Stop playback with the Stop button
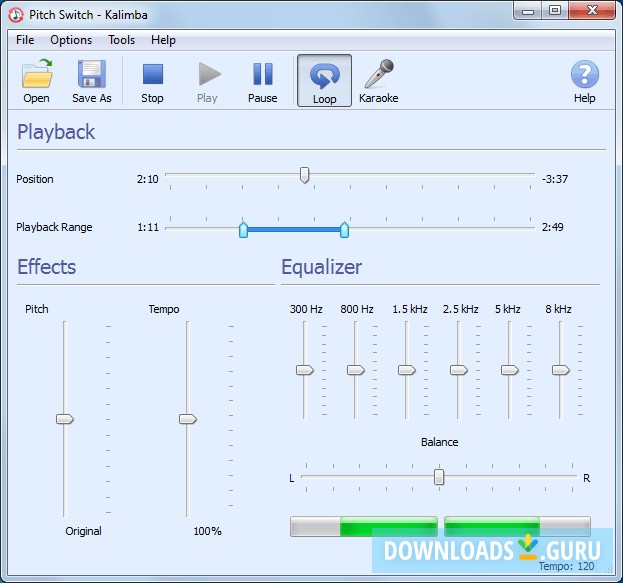Image resolution: width=623 pixels, height=583 pixels. tap(152, 81)
